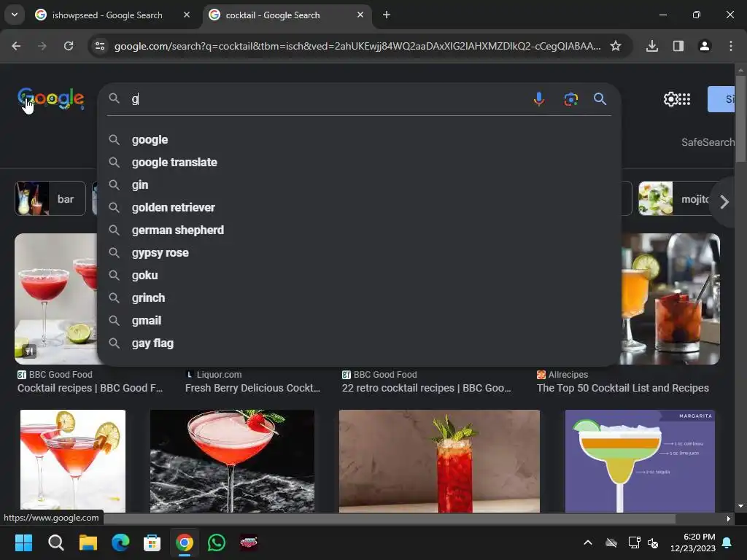Choose the "gay flag" suggestion
Screen dimensions: 747x560
[x=359, y=343]
